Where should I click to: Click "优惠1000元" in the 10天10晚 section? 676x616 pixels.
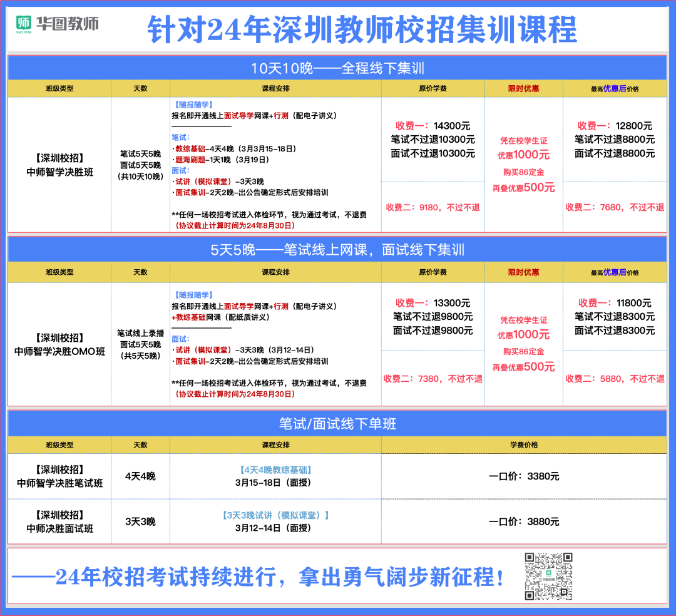pos(523,155)
